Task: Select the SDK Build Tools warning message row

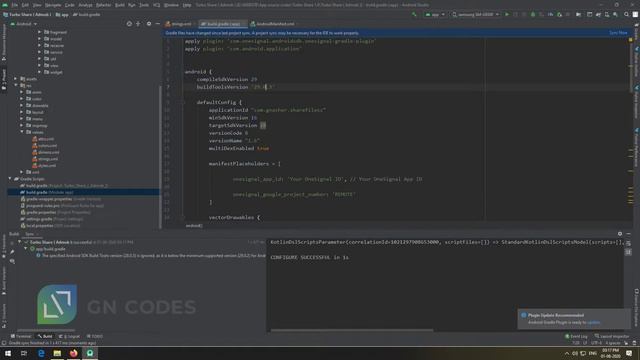Action: 151,256
